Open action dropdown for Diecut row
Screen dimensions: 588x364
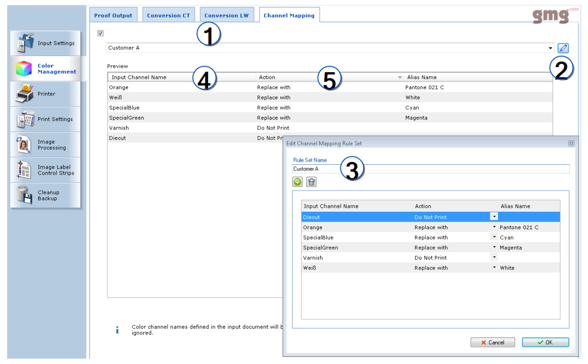[x=494, y=217]
